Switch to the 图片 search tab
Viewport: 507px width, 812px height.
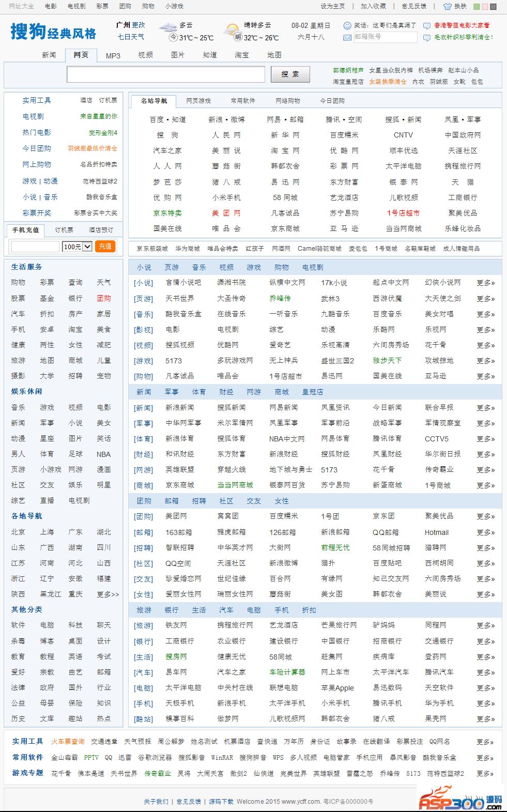(177, 55)
